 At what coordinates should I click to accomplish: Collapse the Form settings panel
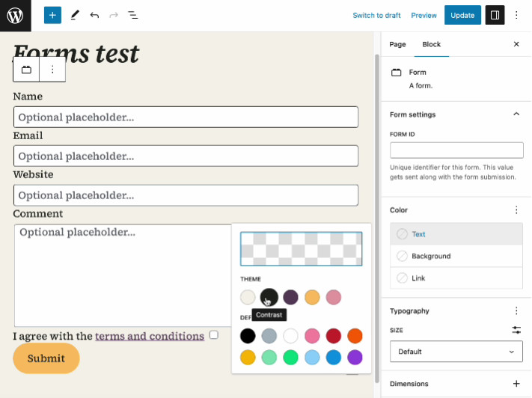[516, 114]
